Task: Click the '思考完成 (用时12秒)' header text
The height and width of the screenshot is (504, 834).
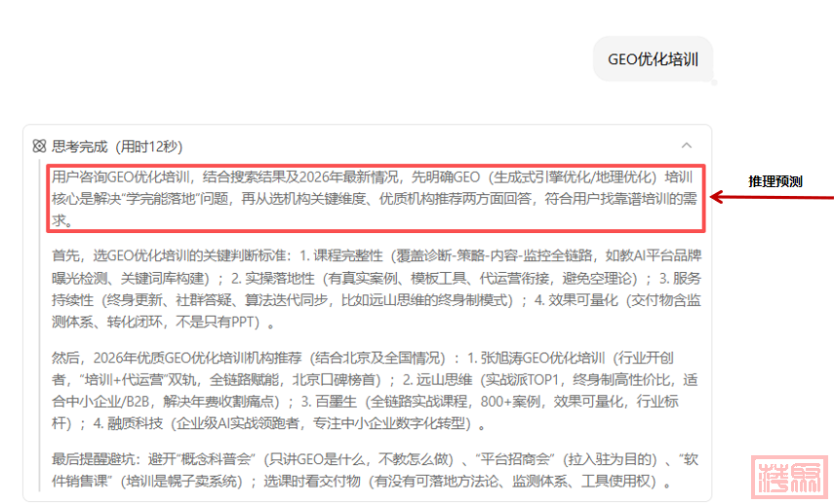Action: [117, 146]
